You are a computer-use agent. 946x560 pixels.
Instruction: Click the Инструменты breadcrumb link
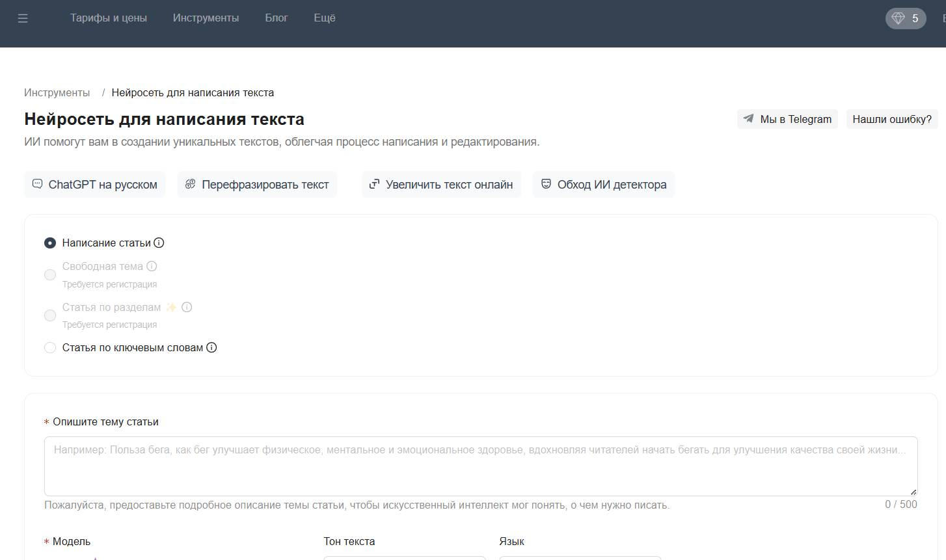tap(57, 92)
